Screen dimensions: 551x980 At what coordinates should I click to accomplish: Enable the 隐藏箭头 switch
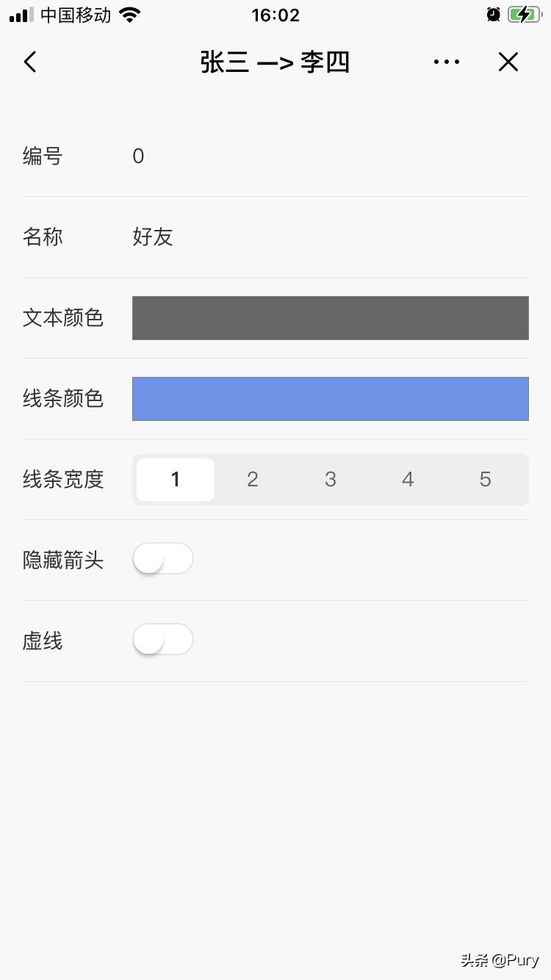[x=163, y=560]
